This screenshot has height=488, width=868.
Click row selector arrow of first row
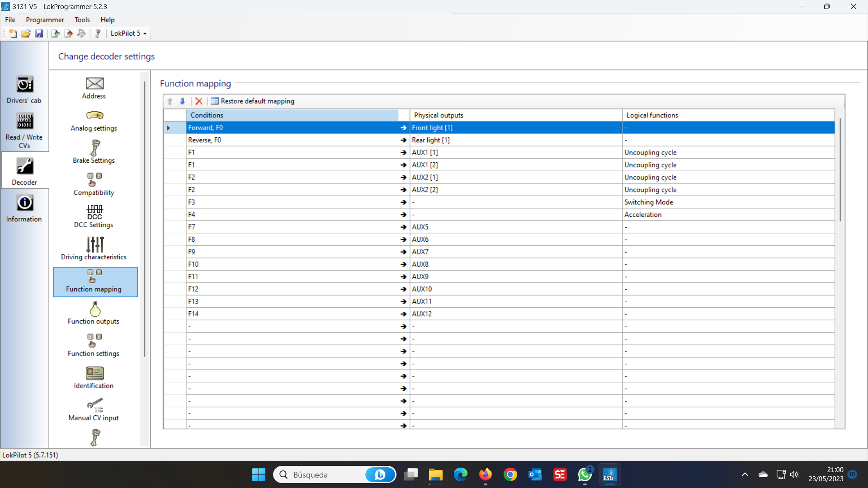[x=175, y=128]
